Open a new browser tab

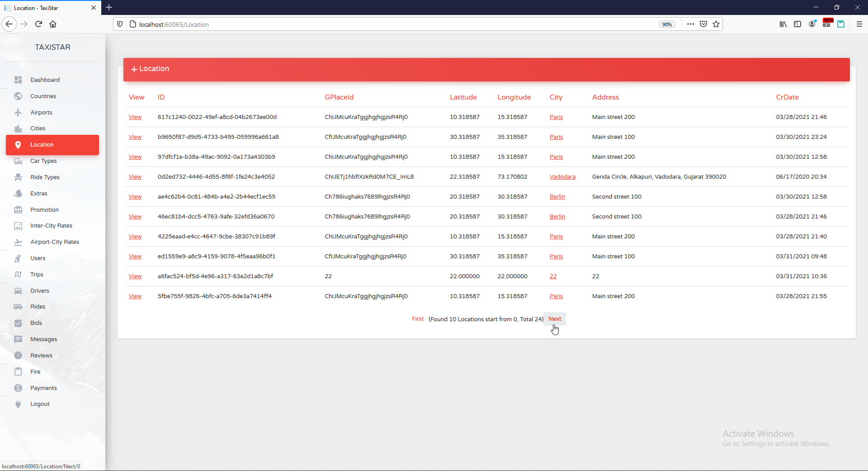pos(109,8)
